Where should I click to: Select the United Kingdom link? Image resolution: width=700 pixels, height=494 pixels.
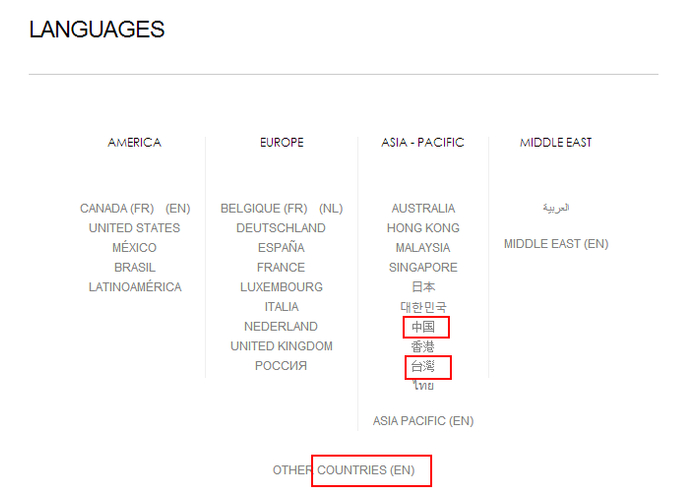point(280,346)
